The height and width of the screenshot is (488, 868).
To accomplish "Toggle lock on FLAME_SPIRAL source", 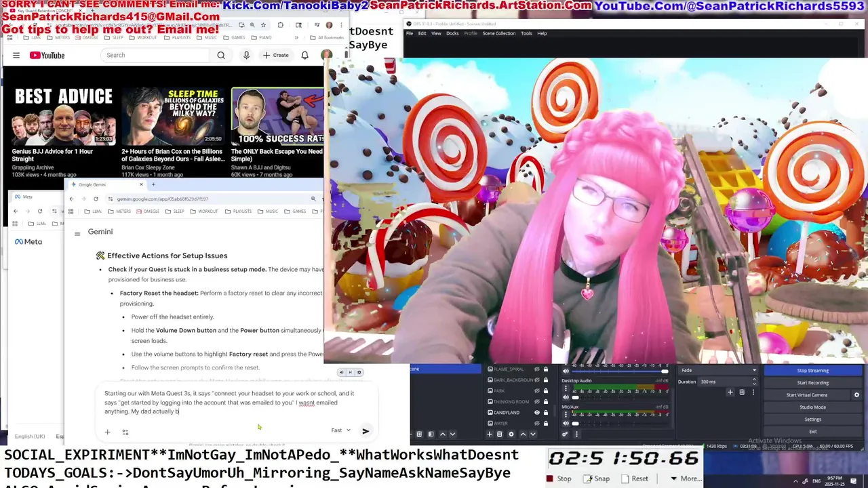I will [x=545, y=369].
